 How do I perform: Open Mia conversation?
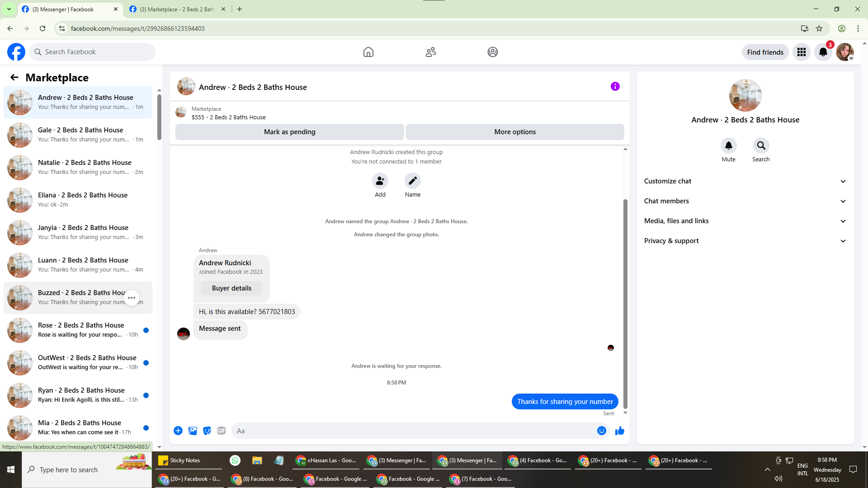coord(78,428)
